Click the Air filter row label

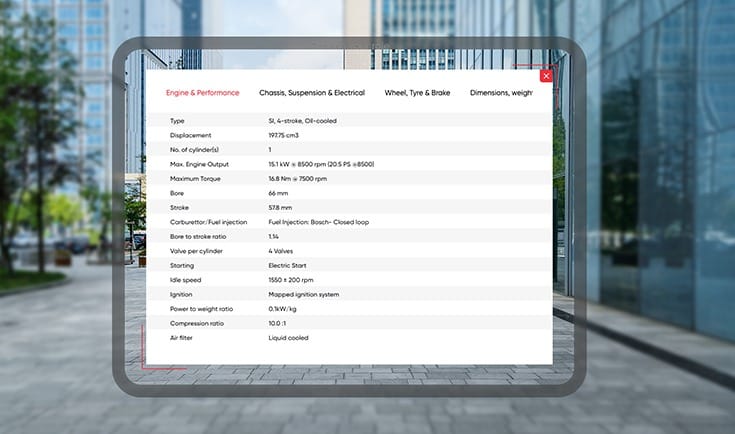pos(181,338)
